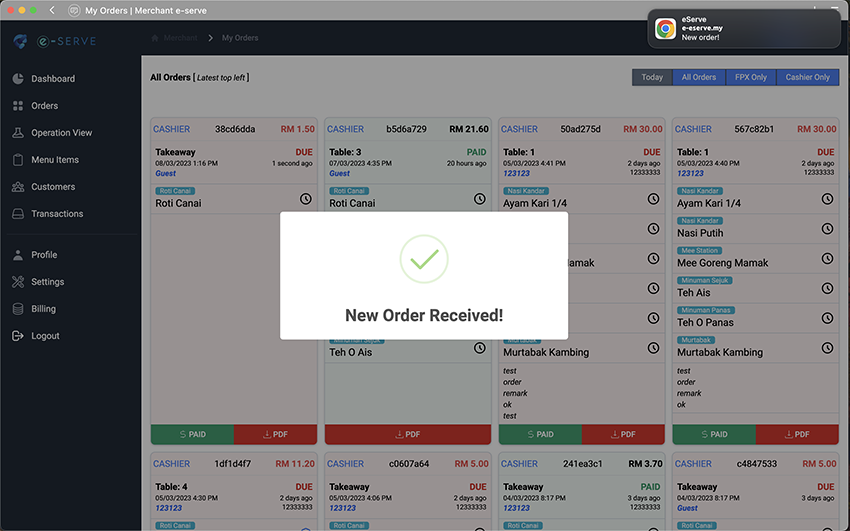Viewport: 850px width, 531px height.
Task: Click the green checkmark in the dialog
Action: tap(424, 259)
